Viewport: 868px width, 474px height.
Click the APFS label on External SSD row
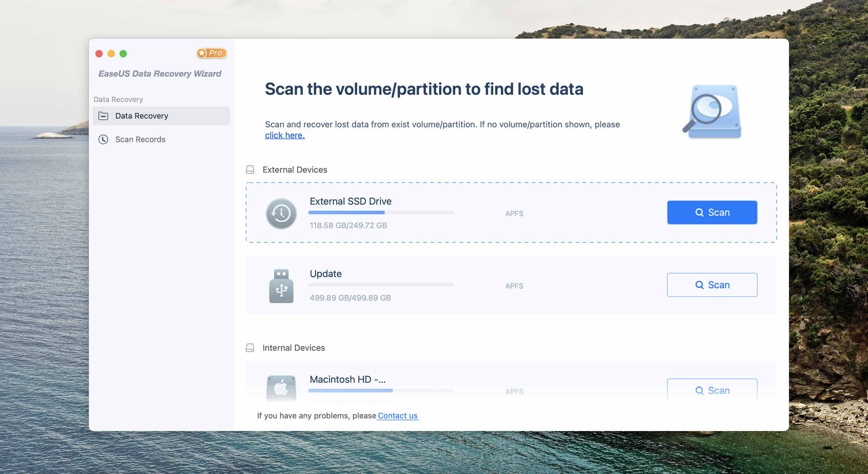pyautogui.click(x=514, y=214)
